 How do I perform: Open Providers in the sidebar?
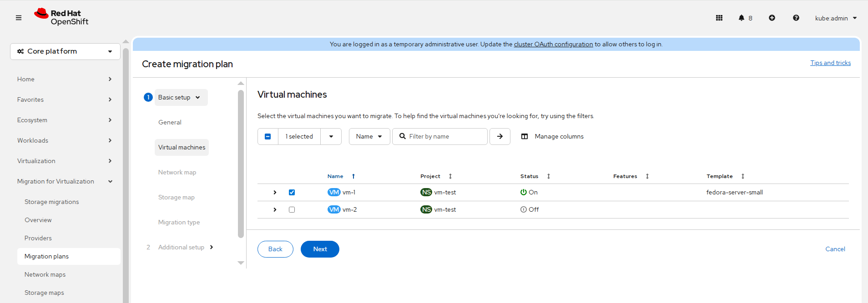38,238
